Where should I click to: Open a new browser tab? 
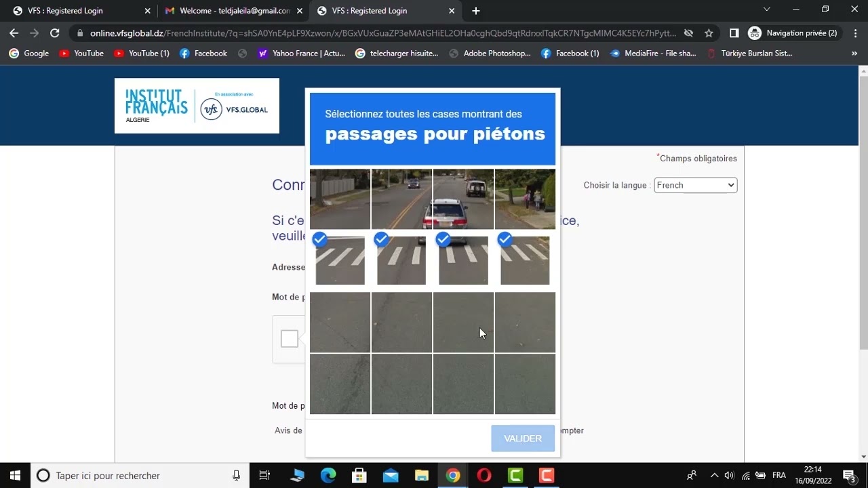coord(476,11)
